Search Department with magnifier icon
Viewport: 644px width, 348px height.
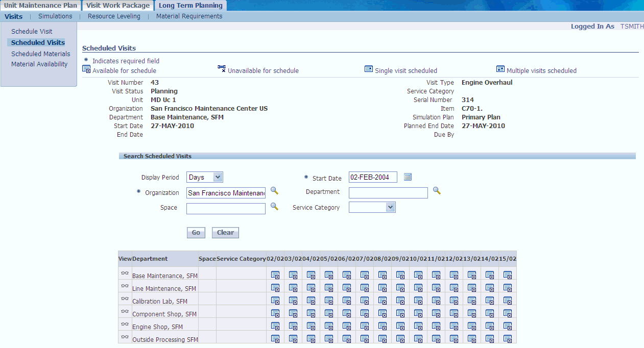coord(437,190)
